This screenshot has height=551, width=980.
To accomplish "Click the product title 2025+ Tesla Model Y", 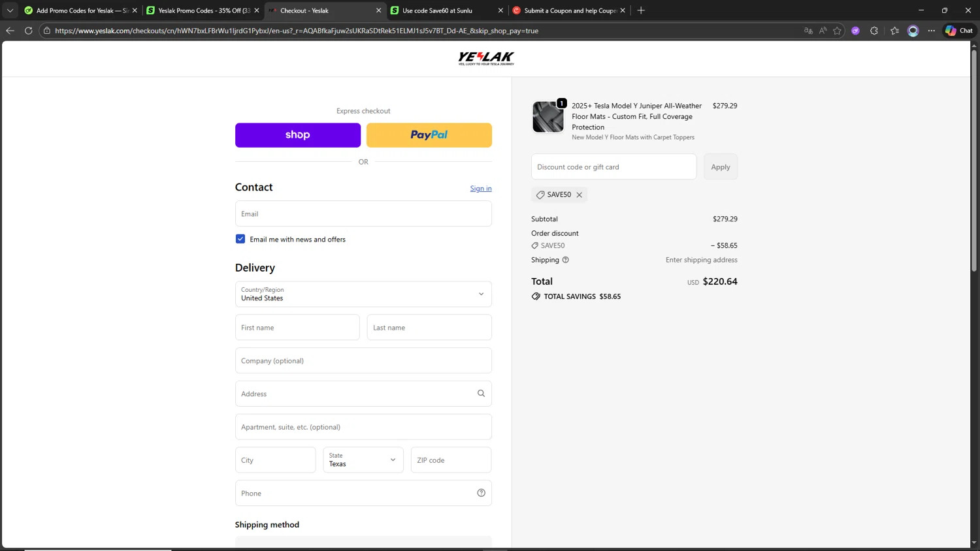I will pos(637,116).
